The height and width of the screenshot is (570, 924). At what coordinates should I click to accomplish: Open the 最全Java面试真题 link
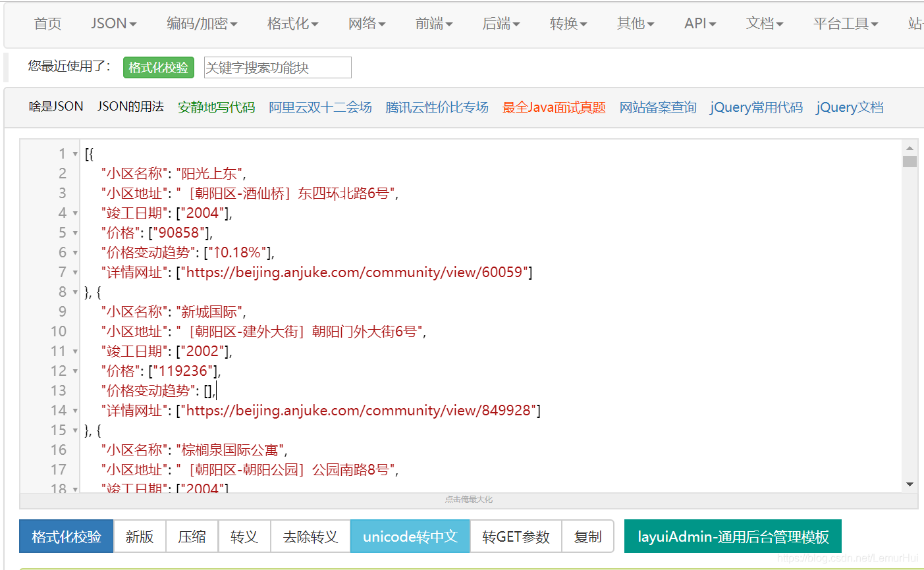554,107
